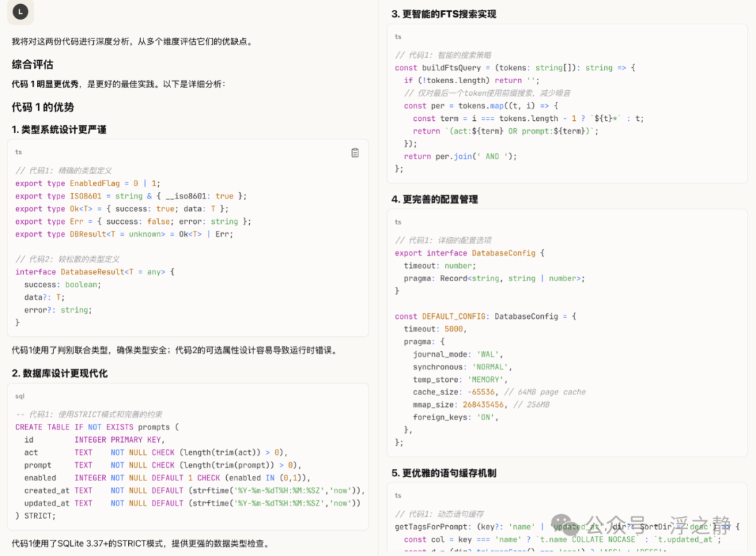Image resolution: width=756 pixels, height=556 pixels.
Task: Click heading "2. 数据库设计更现代化"
Action: coord(59,373)
